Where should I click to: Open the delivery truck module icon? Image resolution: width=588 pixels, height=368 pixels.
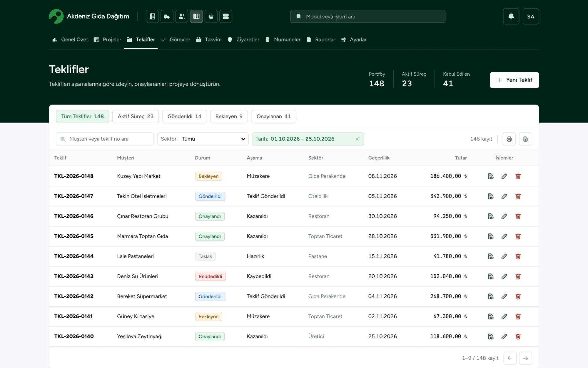(167, 16)
